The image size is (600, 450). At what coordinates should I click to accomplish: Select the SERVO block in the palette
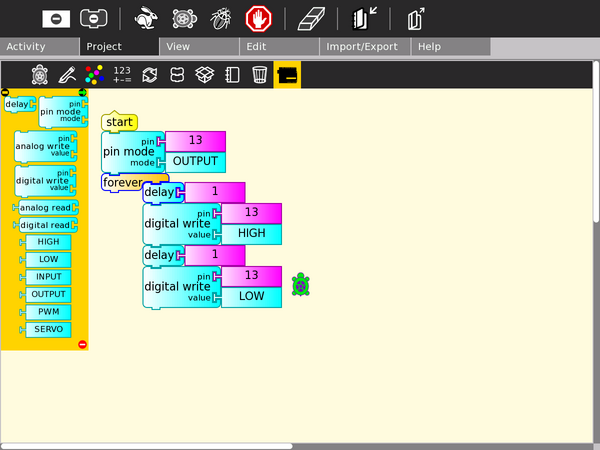[48, 329]
